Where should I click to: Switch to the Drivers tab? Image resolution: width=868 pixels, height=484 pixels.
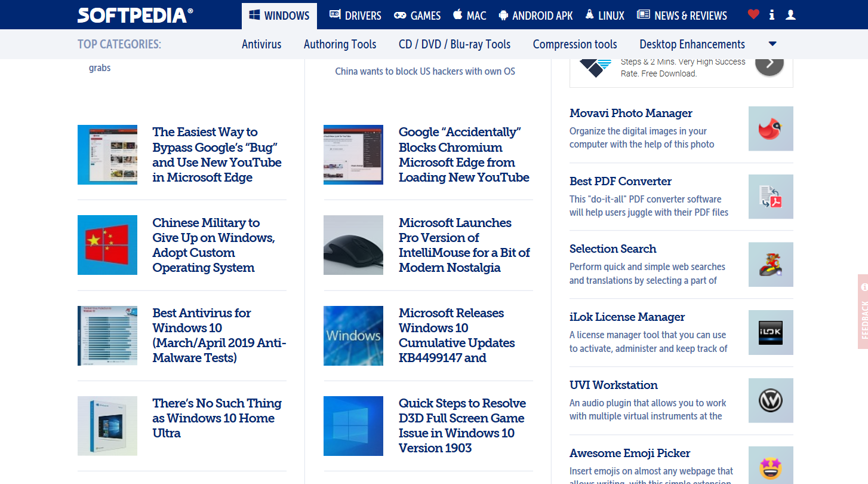(355, 16)
